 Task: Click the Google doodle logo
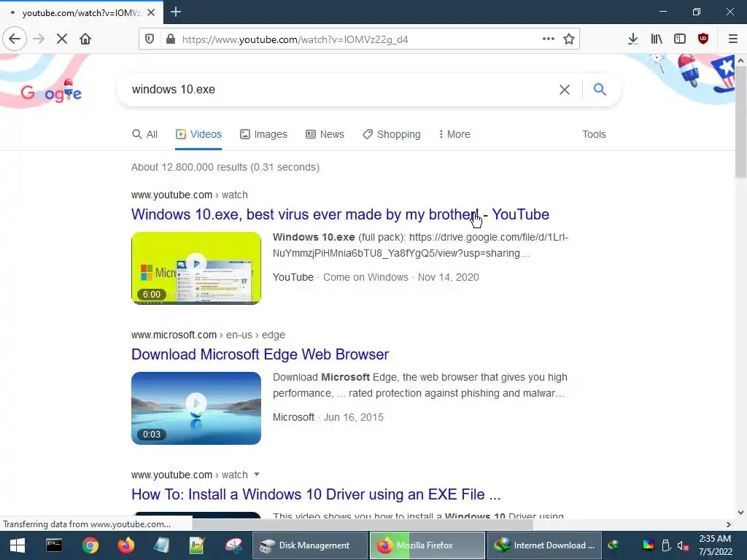(x=51, y=92)
